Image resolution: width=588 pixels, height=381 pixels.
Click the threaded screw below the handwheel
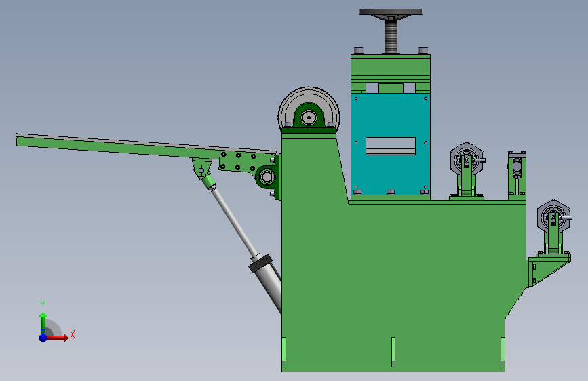click(391, 37)
